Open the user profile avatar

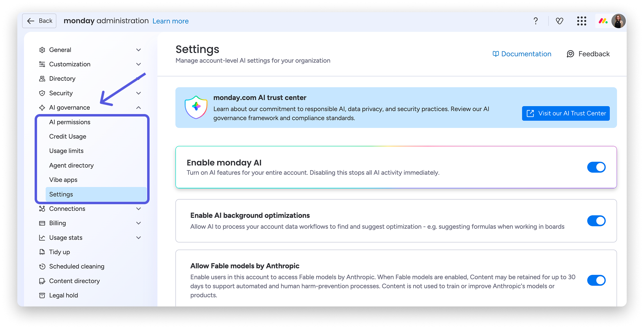click(x=618, y=21)
